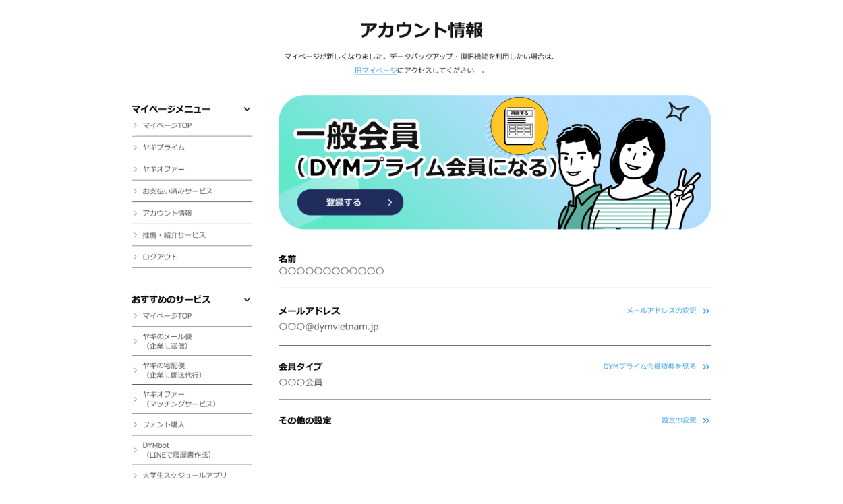Go to 推薦・紹介サービス menu item
Screen dimensions: 843x504
(x=174, y=235)
